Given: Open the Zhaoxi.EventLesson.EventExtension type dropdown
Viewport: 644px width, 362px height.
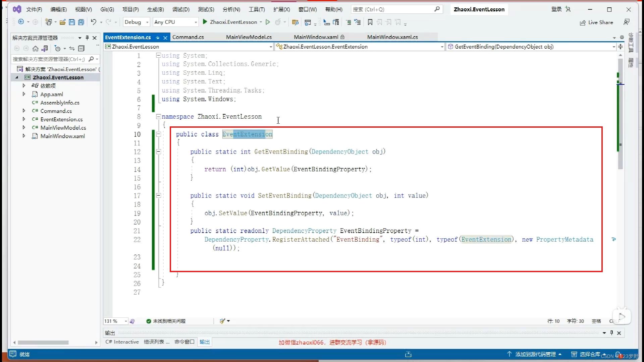Looking at the screenshot, I should [x=360, y=47].
